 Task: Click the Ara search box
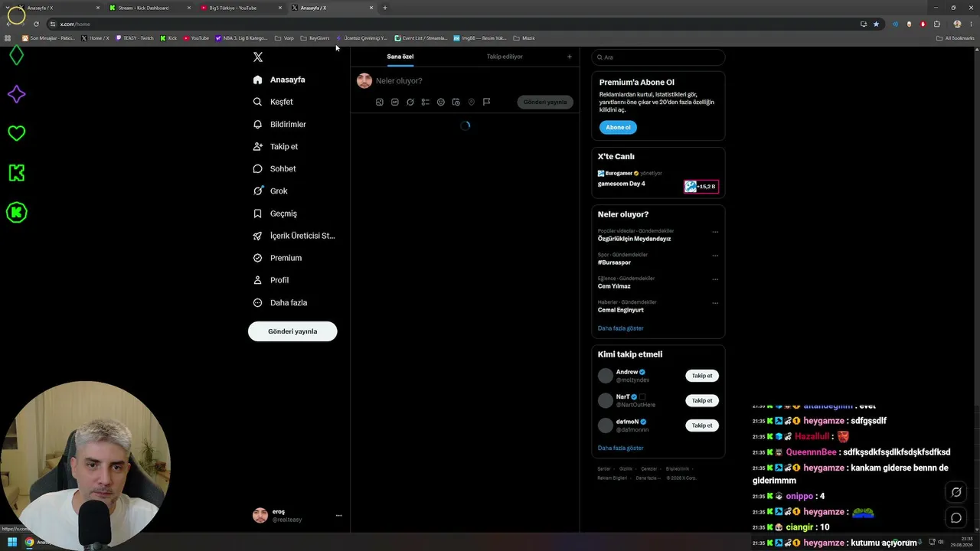pyautogui.click(x=658, y=57)
